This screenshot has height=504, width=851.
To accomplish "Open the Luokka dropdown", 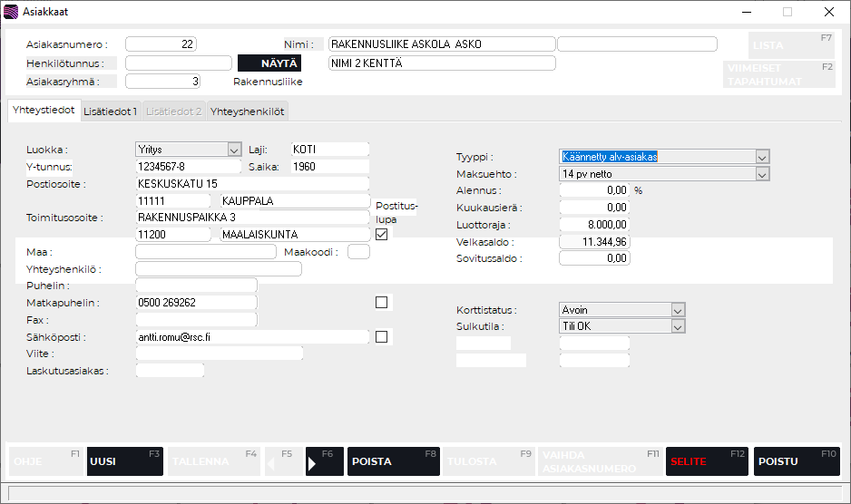I will pyautogui.click(x=233, y=150).
